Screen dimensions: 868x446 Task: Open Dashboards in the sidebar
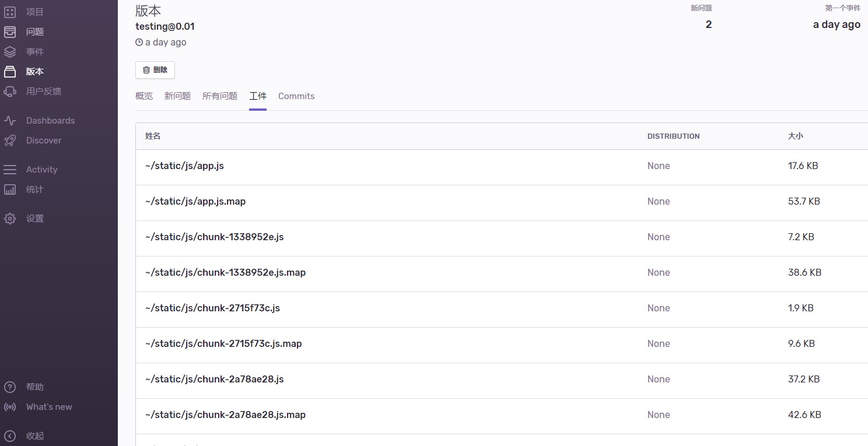pyautogui.click(x=50, y=120)
